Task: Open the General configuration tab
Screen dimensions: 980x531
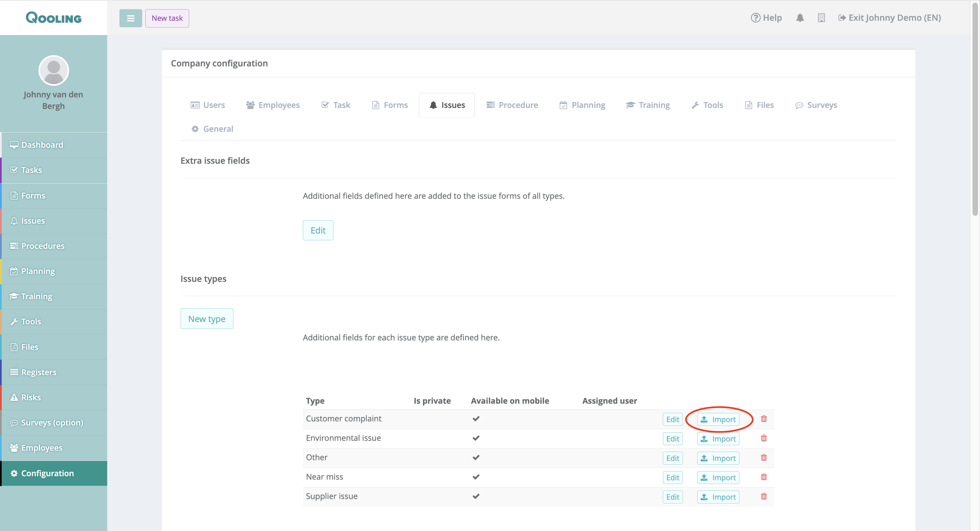Action: tap(212, 129)
